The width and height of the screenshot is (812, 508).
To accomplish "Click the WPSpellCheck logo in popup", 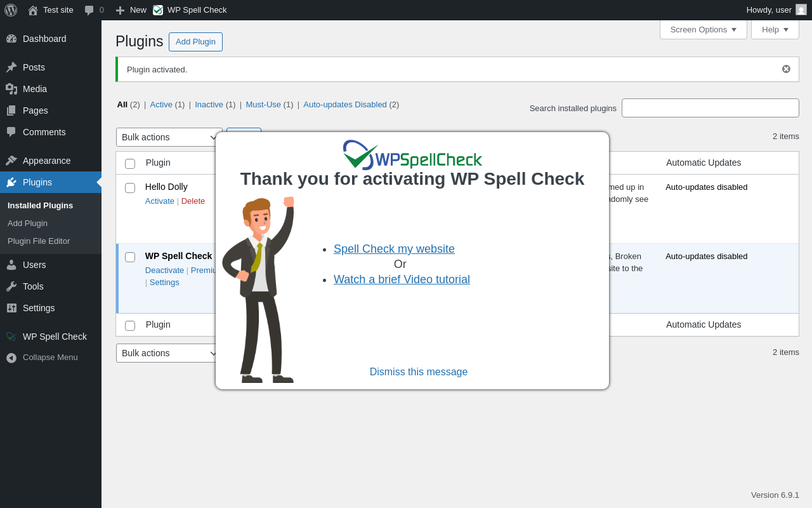I will (x=412, y=155).
